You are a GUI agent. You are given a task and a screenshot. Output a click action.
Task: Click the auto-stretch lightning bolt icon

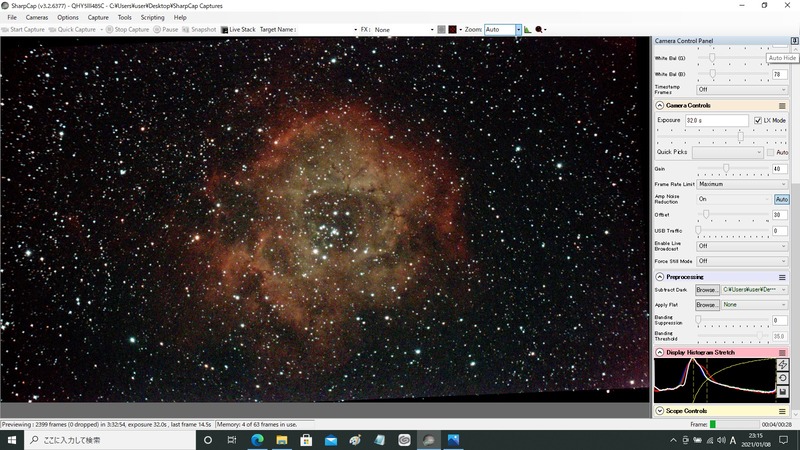tap(783, 364)
